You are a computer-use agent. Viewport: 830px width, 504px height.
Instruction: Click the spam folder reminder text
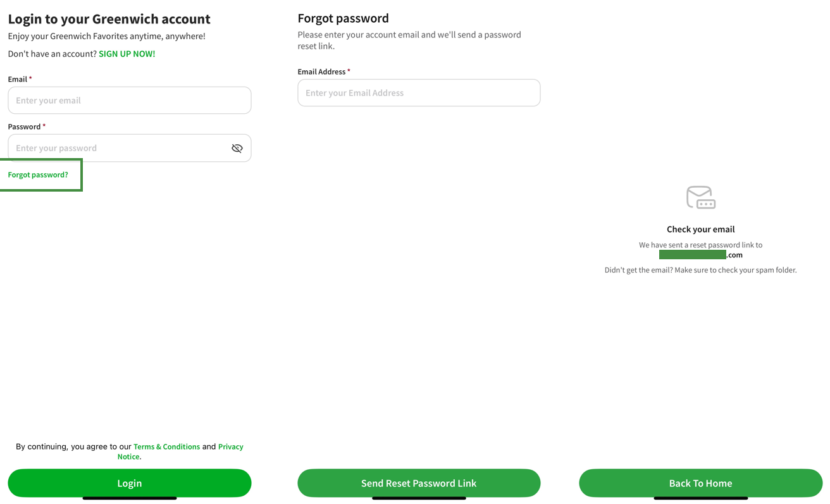[x=700, y=270]
